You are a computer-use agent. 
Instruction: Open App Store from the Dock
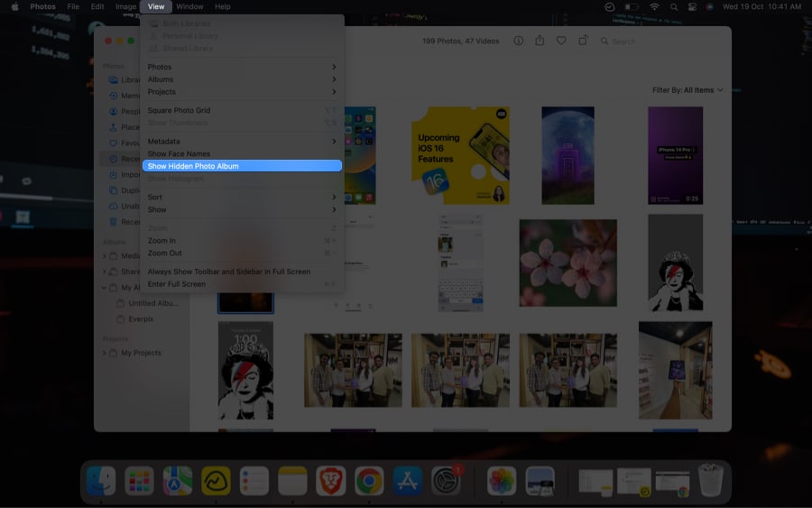tap(407, 481)
